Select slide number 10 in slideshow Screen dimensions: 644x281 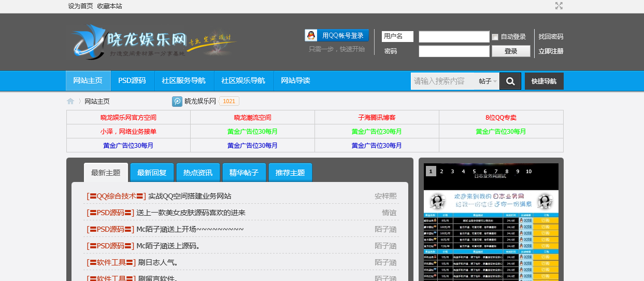pos(528,171)
